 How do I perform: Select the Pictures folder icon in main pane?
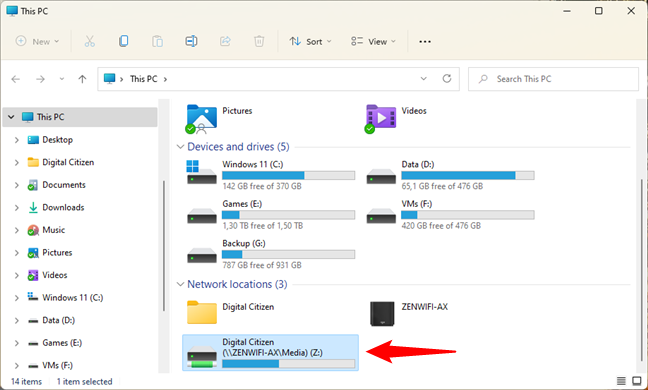(x=202, y=119)
